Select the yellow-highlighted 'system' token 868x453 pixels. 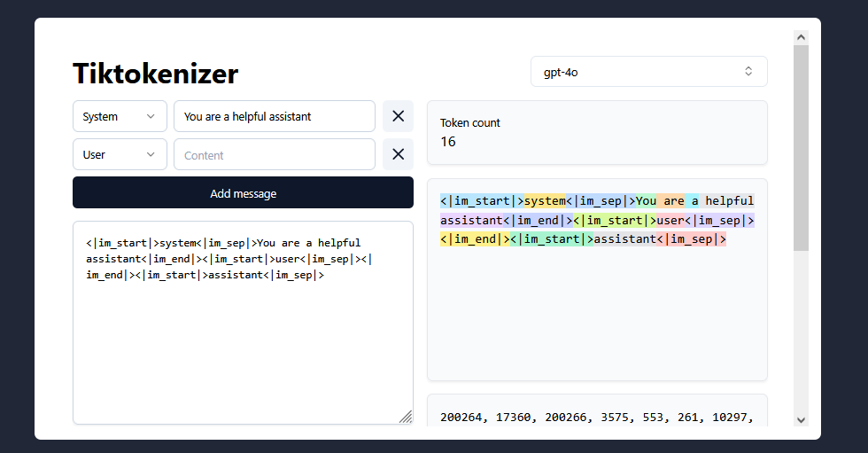tap(545, 200)
